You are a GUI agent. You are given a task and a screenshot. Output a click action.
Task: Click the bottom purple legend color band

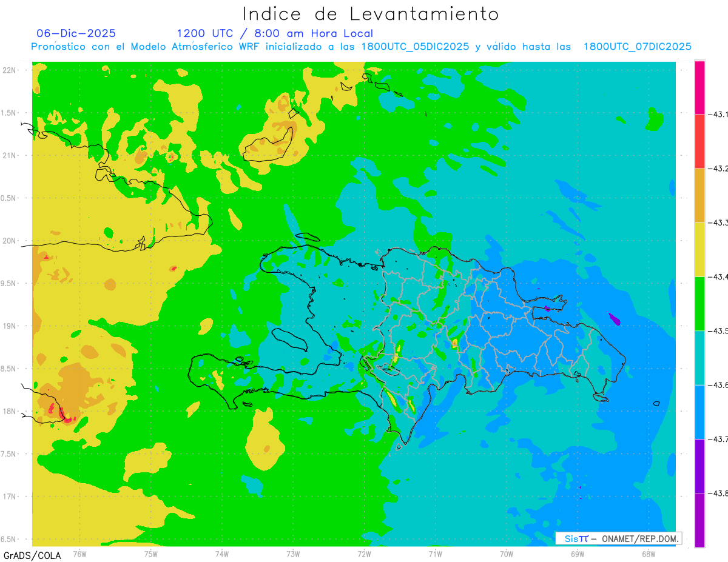[699, 520]
